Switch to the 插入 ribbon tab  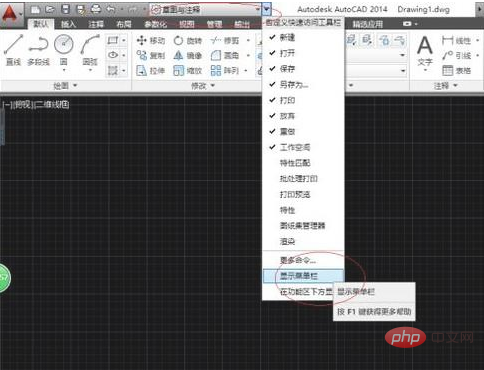click(x=68, y=24)
